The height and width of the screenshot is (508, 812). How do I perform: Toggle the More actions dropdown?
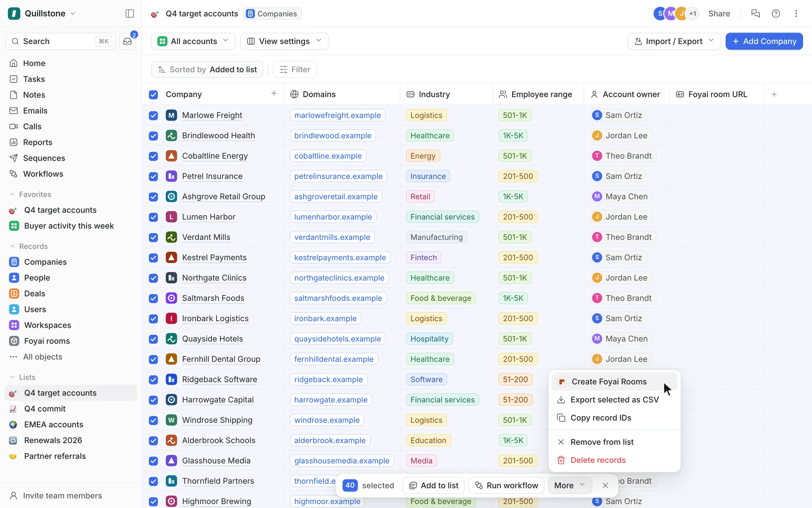tap(570, 485)
